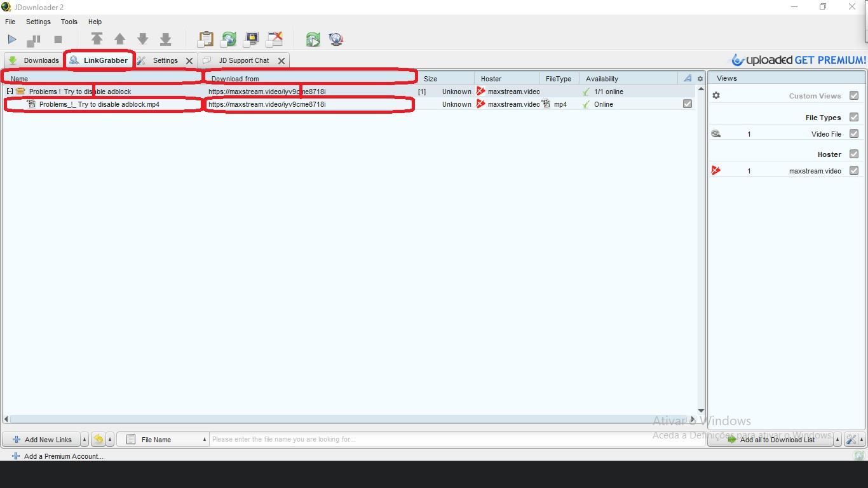
Task: Toggle premium usage monitor icon
Action: click(252, 39)
